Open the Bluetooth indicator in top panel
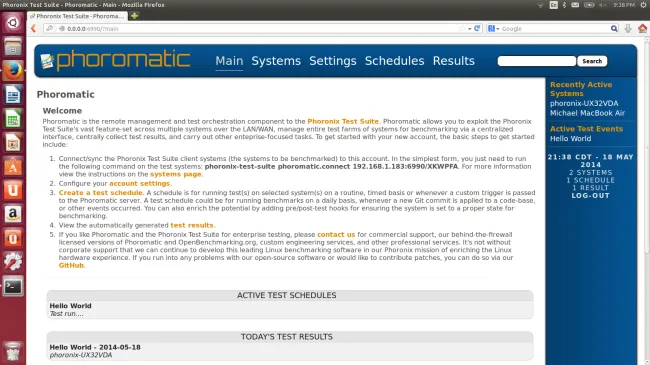The width and height of the screenshot is (650, 365). (564, 5)
